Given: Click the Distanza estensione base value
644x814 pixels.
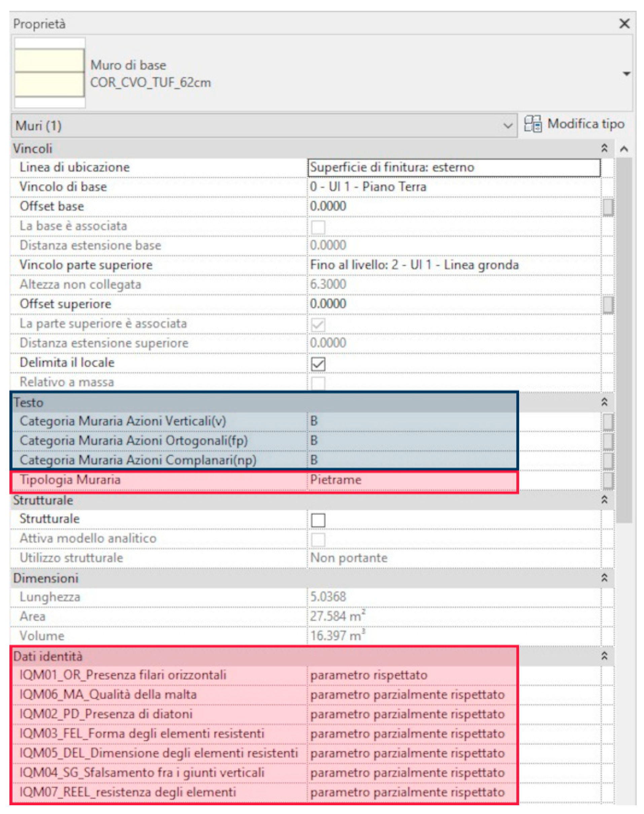Looking at the screenshot, I should pyautogui.click(x=454, y=245).
